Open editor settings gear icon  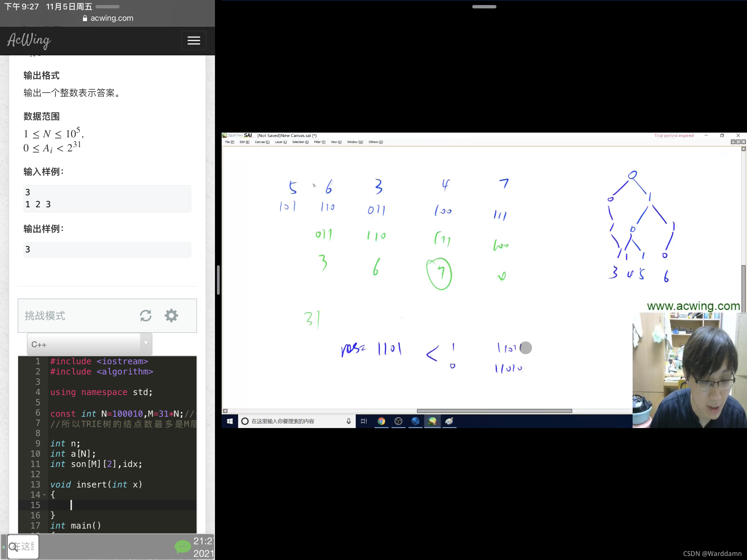[171, 316]
